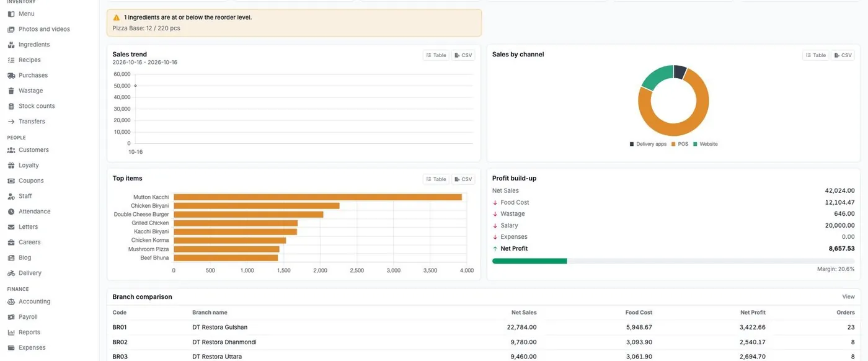Viewport: 868px width, 361px height.
Task: Click the Purchases truck icon
Action: (x=11, y=75)
